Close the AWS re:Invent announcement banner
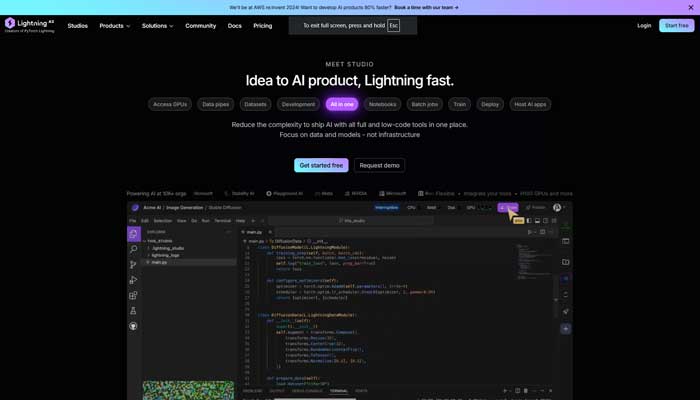Screen dimensions: 700x400 click(691, 7)
